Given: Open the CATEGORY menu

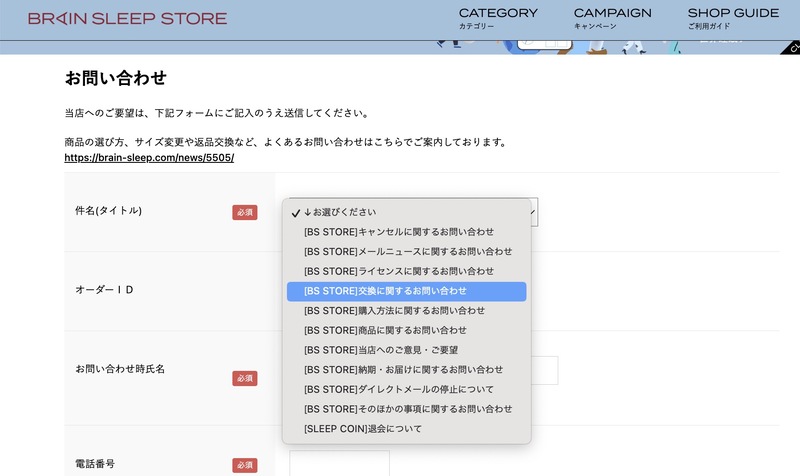Looking at the screenshot, I should coord(498,18).
